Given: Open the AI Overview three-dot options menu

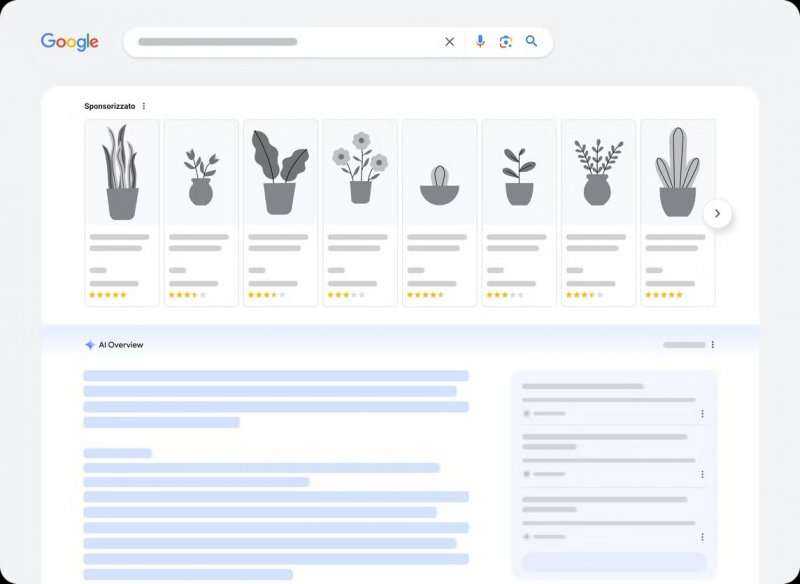Looking at the screenshot, I should pyautogui.click(x=713, y=344).
